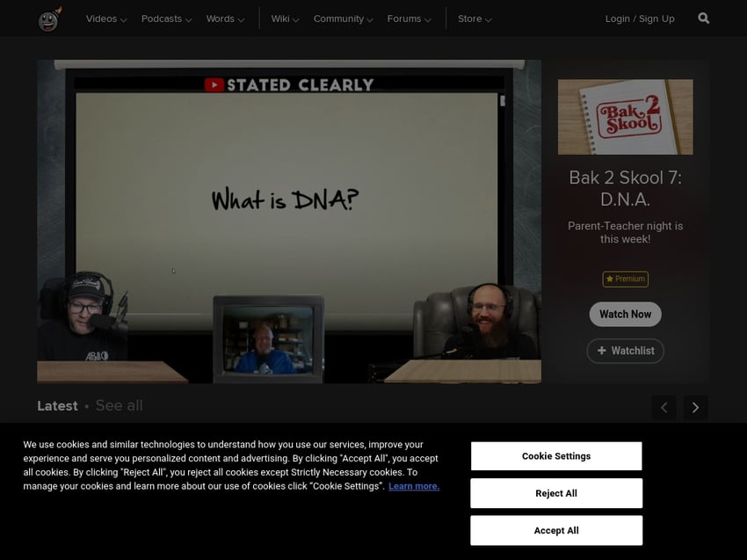Open the Store menu
Viewport: 747px width, 560px height.
pos(475,18)
